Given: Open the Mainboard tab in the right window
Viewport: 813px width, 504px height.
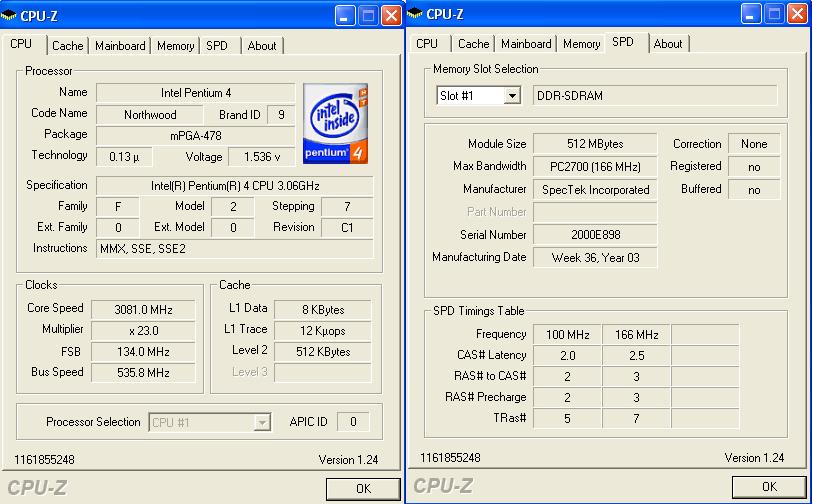Looking at the screenshot, I should 526,44.
